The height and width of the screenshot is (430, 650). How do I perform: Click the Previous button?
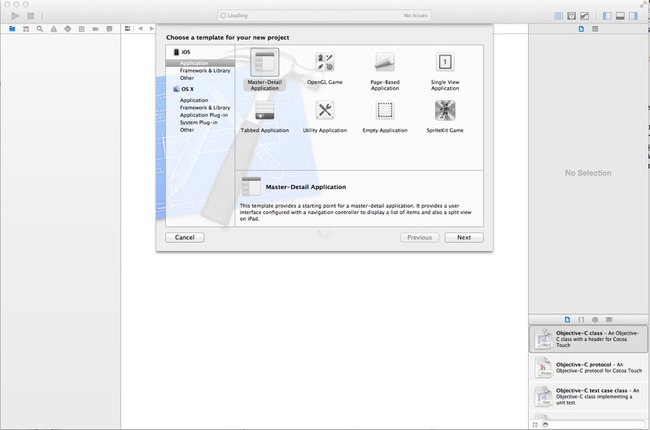pyautogui.click(x=420, y=237)
